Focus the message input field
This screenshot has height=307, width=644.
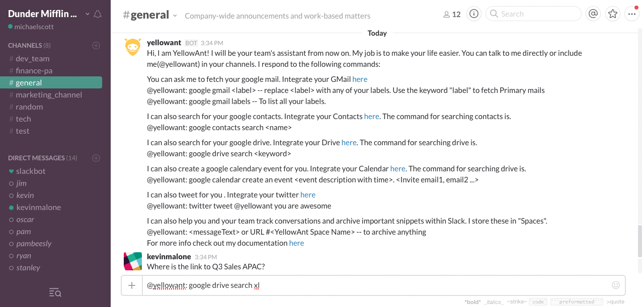tap(376, 285)
